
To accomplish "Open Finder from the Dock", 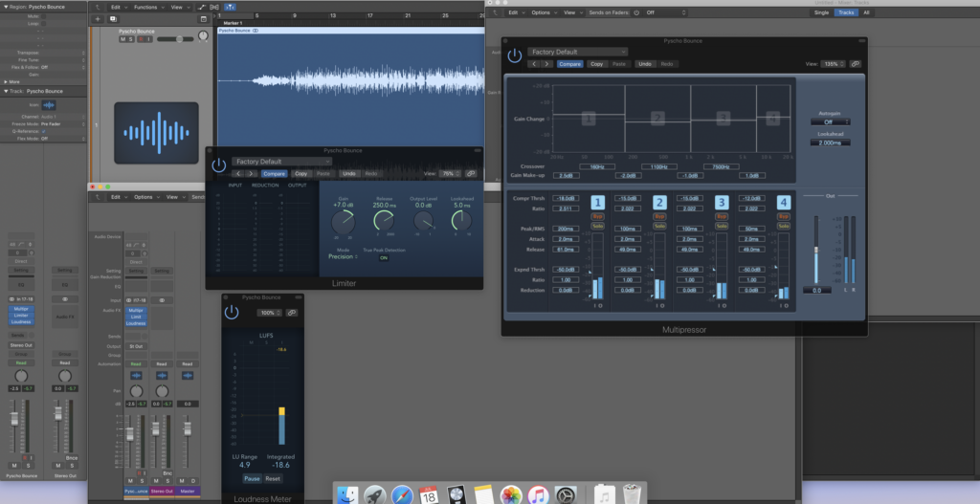I will (347, 496).
